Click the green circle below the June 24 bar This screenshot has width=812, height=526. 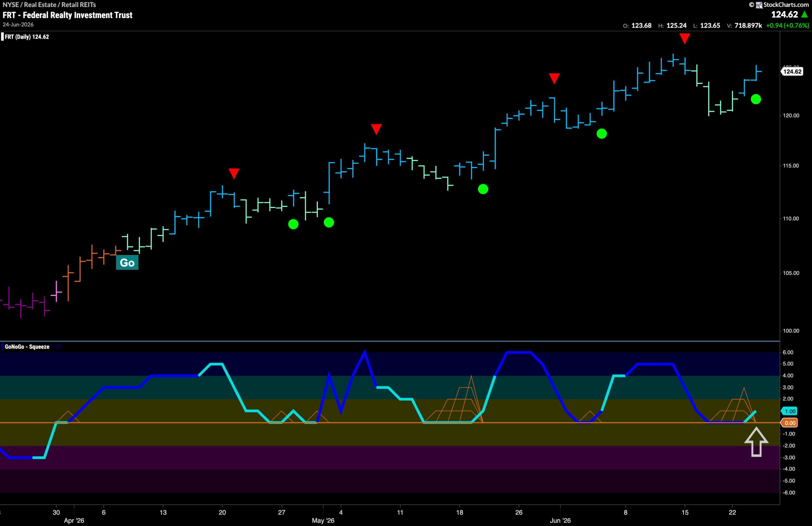point(756,99)
